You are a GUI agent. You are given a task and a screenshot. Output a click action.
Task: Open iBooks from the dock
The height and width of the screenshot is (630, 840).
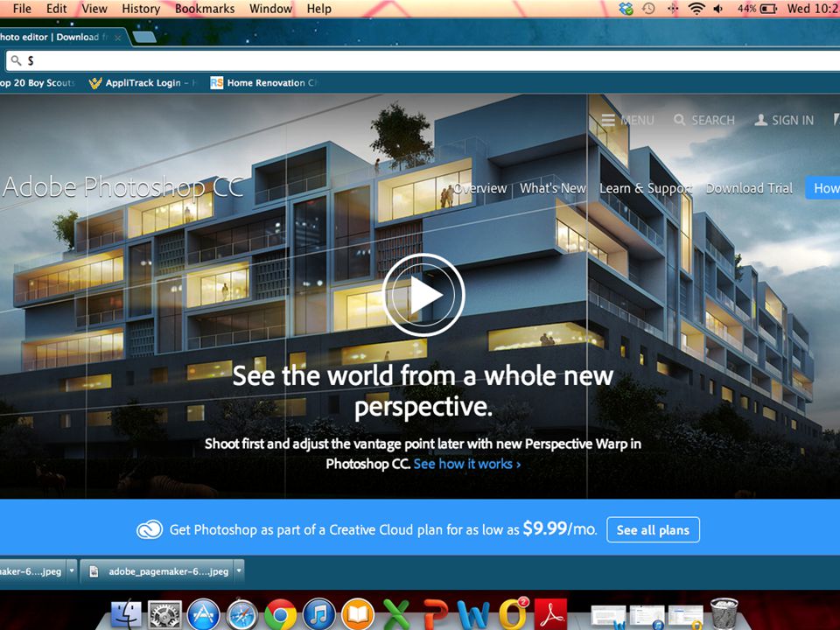(x=358, y=614)
